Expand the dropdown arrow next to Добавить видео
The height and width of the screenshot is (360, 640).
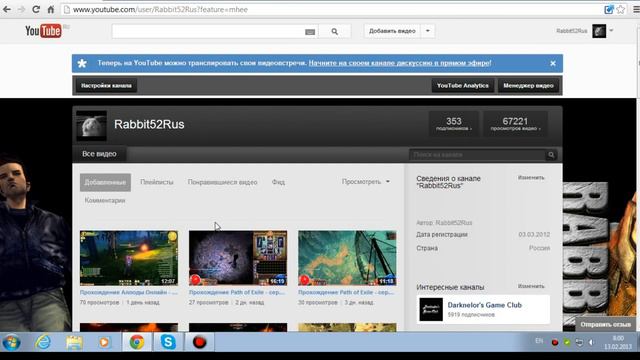pyautogui.click(x=428, y=31)
